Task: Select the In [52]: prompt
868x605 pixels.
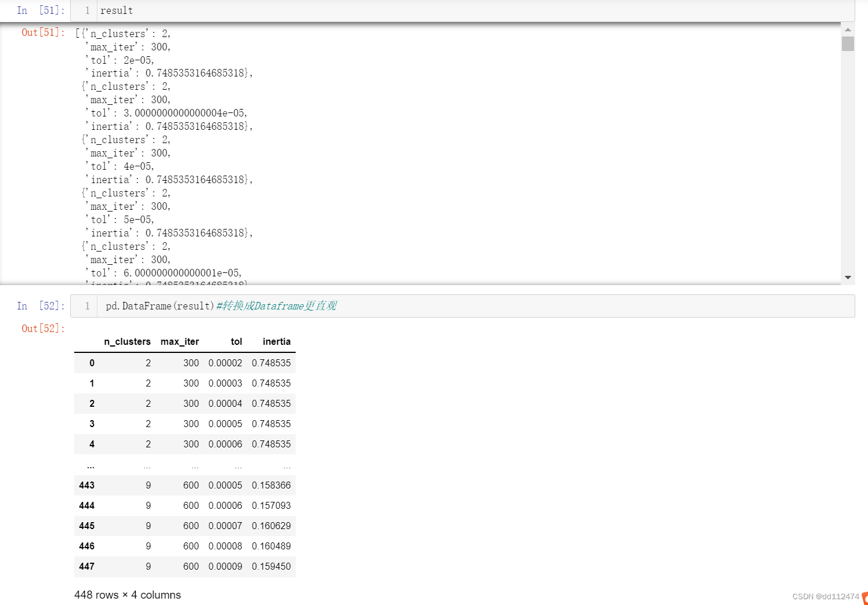Action: pyautogui.click(x=41, y=306)
